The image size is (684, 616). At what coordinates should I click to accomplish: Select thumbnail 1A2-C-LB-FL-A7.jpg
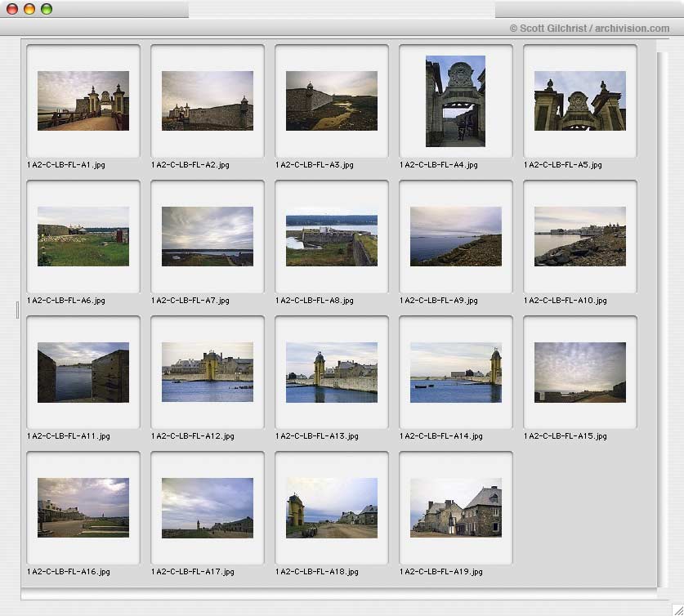(x=208, y=236)
